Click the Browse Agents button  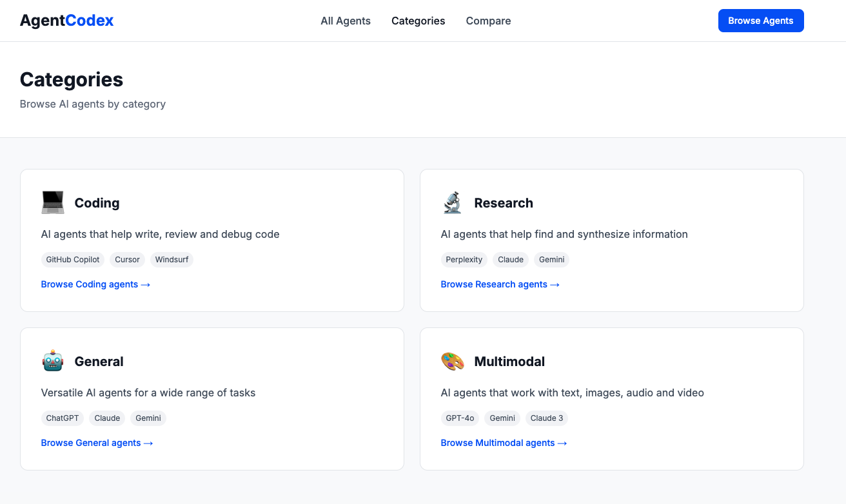761,20
